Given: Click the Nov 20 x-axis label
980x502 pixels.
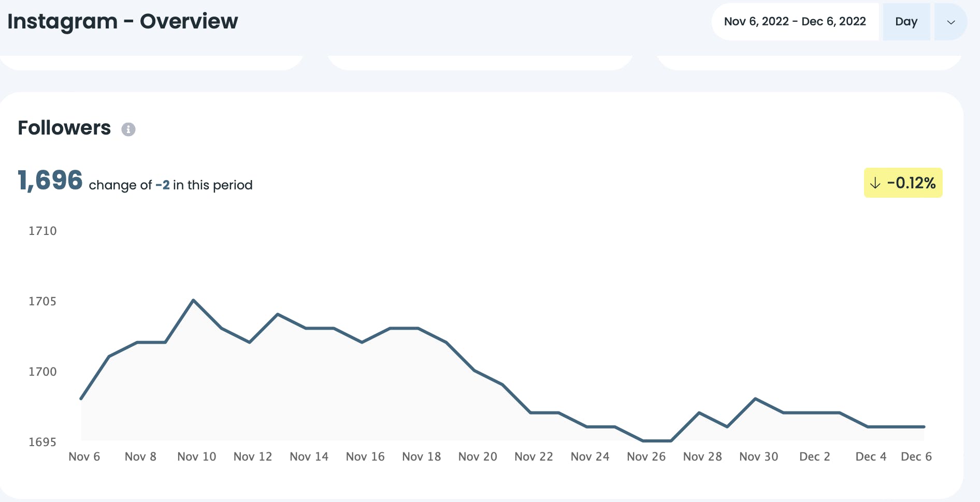Looking at the screenshot, I should [478, 456].
